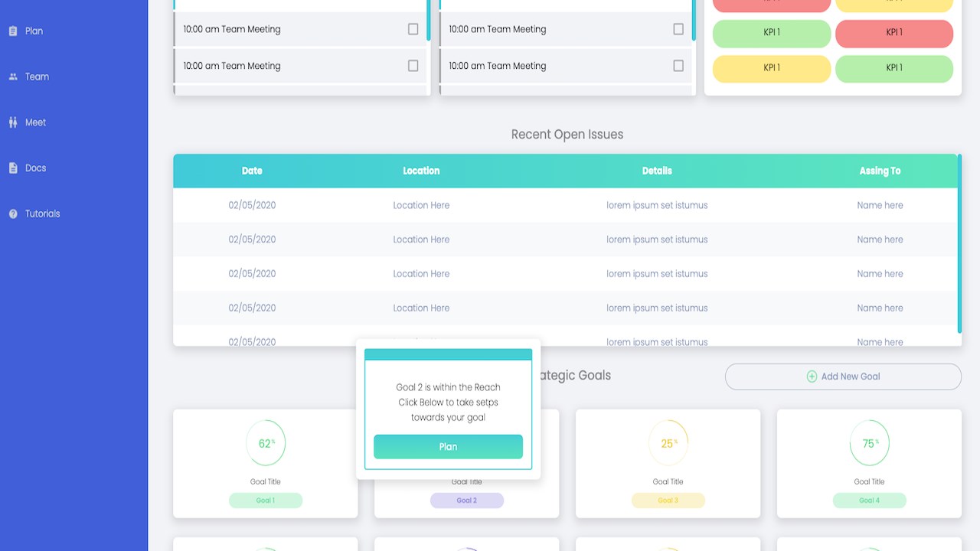
Task: Select the Goal 2 label pill
Action: click(467, 500)
